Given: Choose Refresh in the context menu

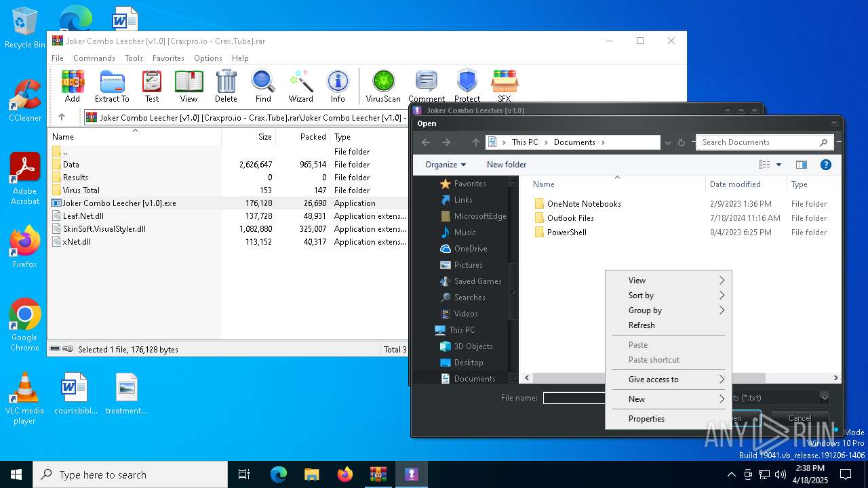Looking at the screenshot, I should point(668,325).
